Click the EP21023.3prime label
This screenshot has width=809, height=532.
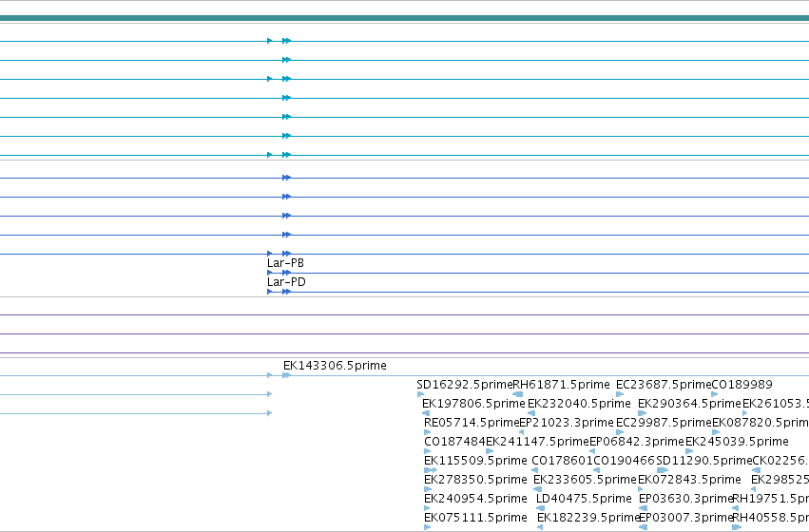(567, 423)
